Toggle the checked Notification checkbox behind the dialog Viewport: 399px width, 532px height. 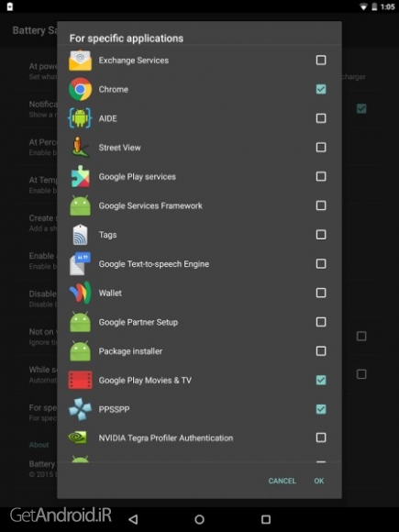(x=361, y=109)
